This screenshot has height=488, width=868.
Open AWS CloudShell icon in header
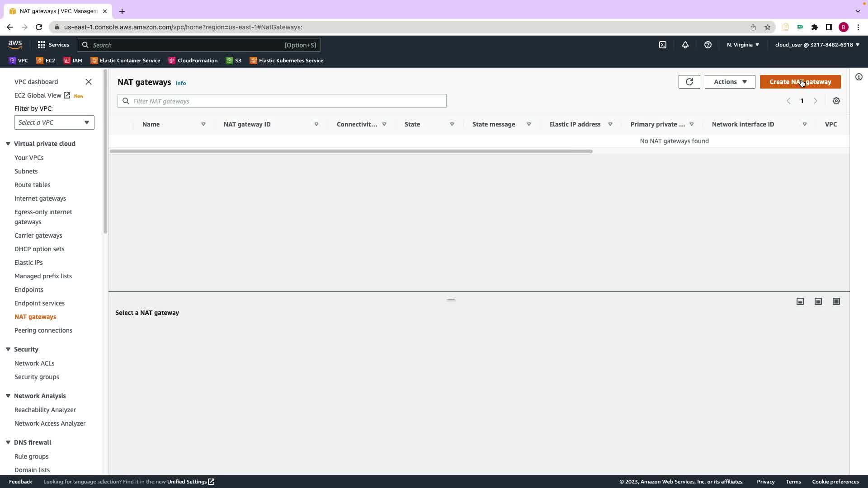click(663, 45)
